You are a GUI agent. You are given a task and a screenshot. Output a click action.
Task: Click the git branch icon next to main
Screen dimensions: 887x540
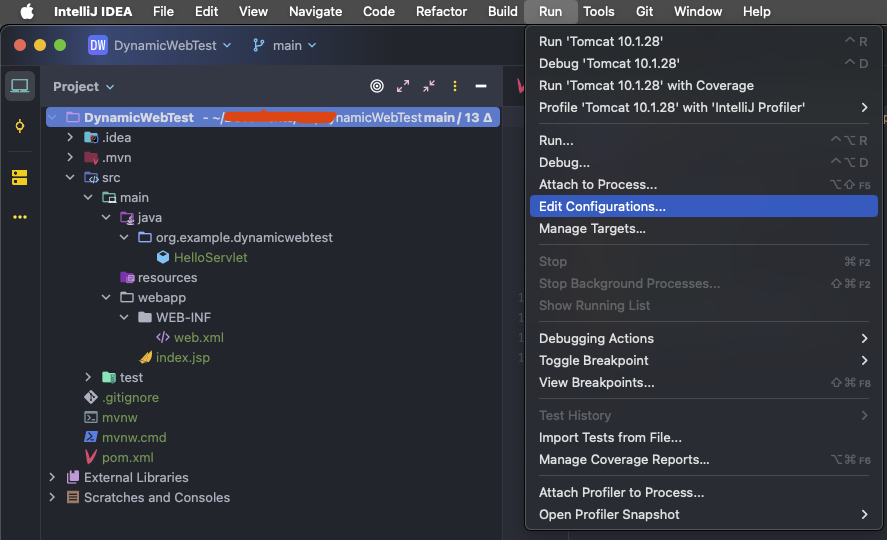[x=259, y=45]
